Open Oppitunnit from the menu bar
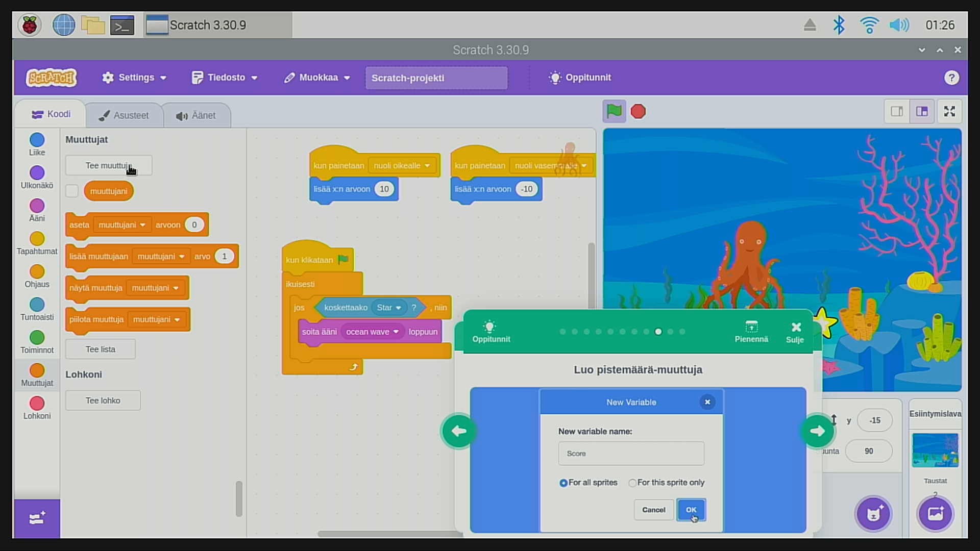 tap(580, 78)
